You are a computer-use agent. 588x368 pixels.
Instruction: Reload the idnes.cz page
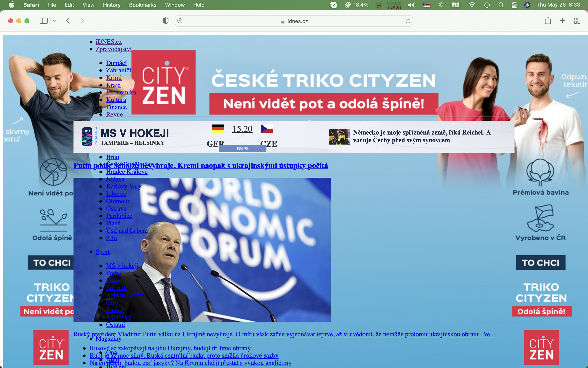tap(408, 21)
